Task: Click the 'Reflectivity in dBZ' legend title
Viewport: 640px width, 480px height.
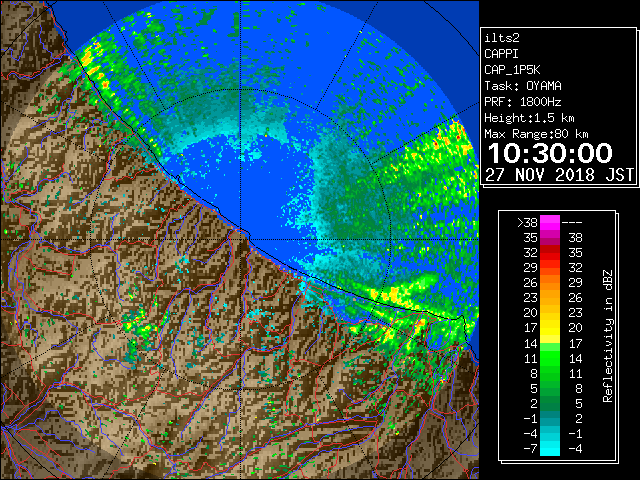Action: pyautogui.click(x=608, y=336)
